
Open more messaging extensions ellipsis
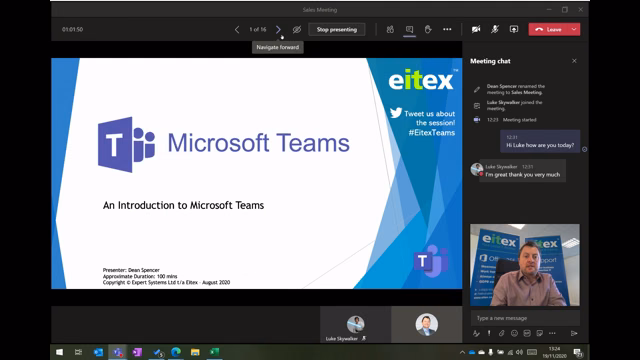pyautogui.click(x=552, y=333)
